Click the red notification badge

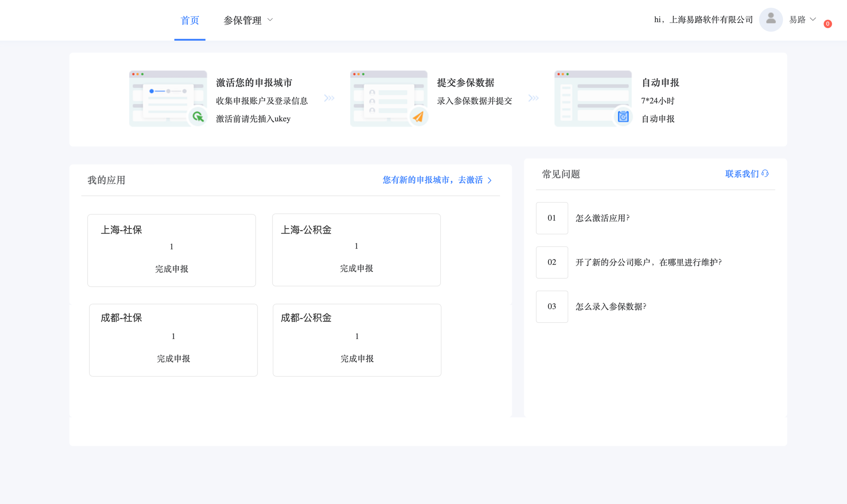828,24
